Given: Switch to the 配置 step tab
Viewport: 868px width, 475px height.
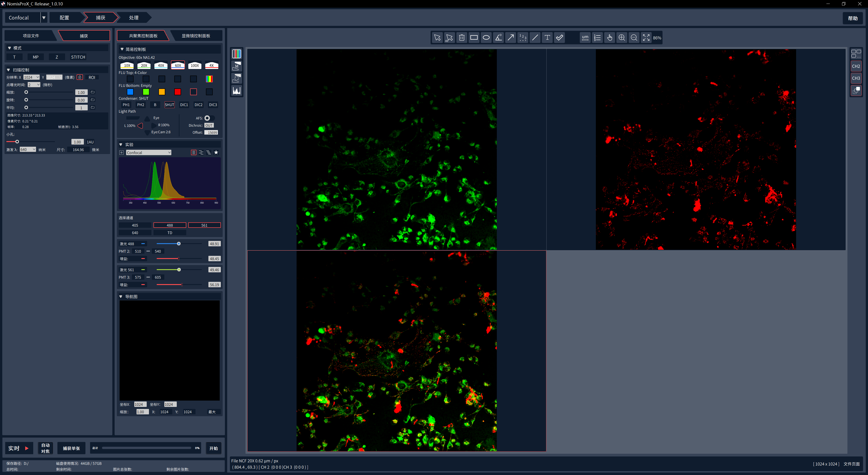Looking at the screenshot, I should (64, 18).
